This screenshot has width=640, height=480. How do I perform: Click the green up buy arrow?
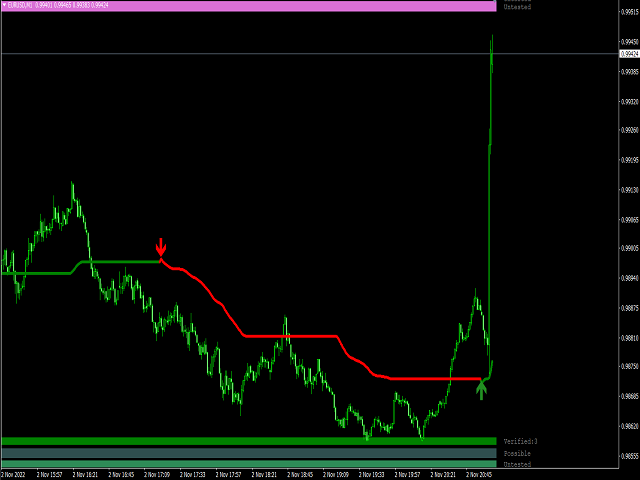point(481,390)
